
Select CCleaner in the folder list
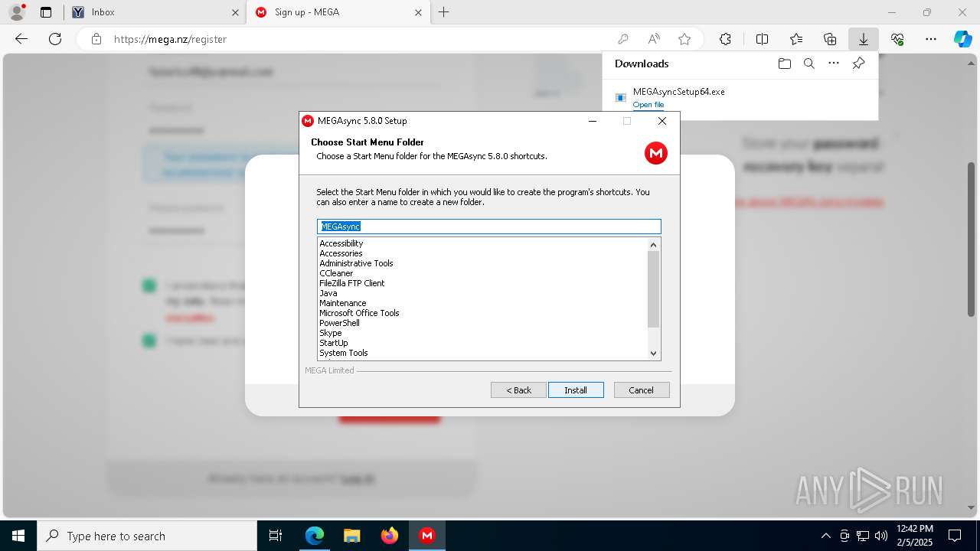(x=336, y=273)
